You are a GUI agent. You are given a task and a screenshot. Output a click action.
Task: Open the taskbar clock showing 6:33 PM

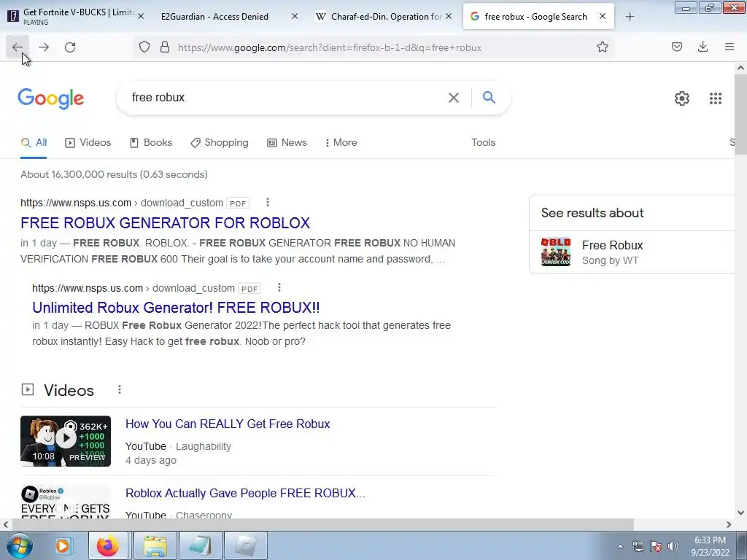tap(710, 546)
